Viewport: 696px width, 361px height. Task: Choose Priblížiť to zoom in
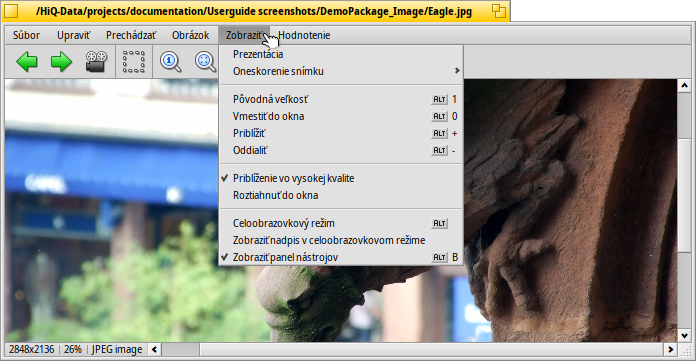click(x=341, y=133)
